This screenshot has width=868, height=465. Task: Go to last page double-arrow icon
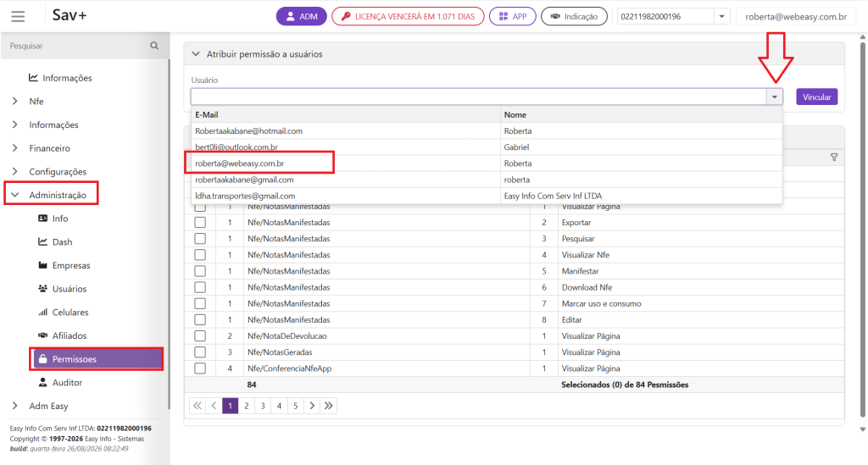click(x=329, y=406)
